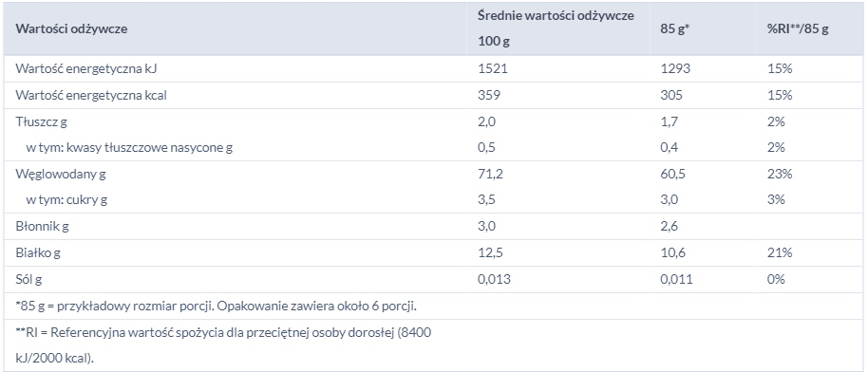Viewport: 868px width, 372px height.
Task: Click the 'Wartości odżywcze' column header
Action: pos(71,29)
